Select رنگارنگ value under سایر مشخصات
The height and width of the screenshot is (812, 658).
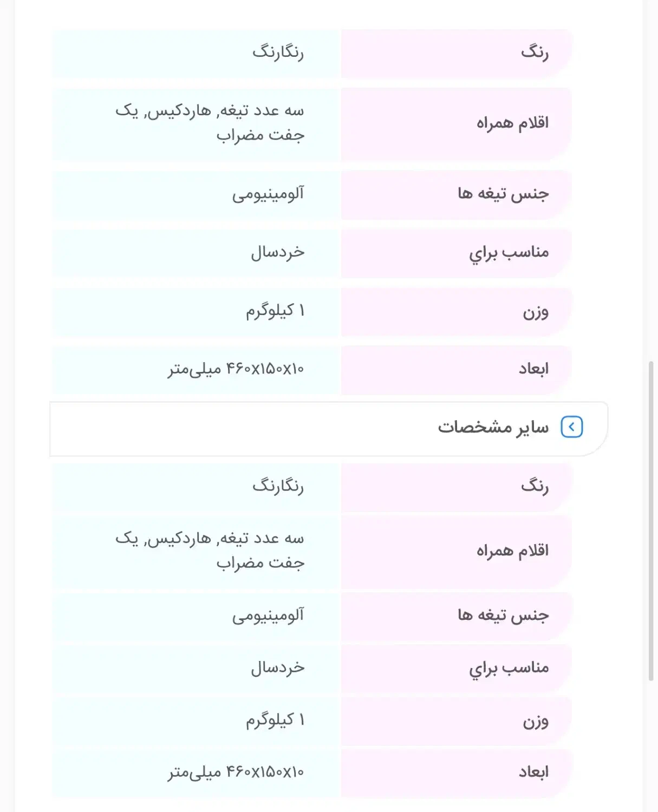click(278, 486)
